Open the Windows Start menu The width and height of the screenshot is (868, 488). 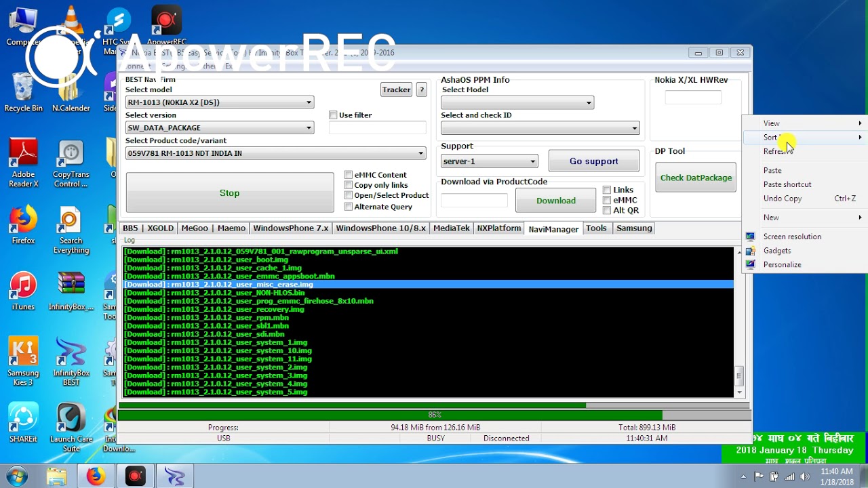(16, 476)
